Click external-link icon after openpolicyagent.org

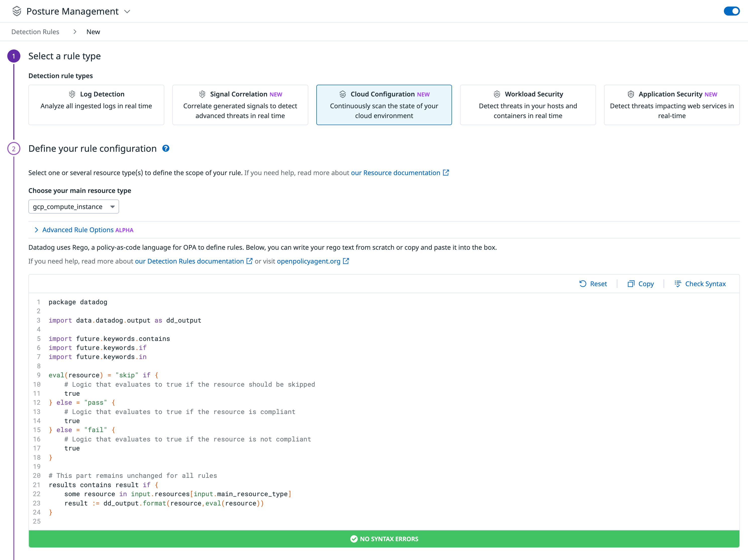[346, 261]
